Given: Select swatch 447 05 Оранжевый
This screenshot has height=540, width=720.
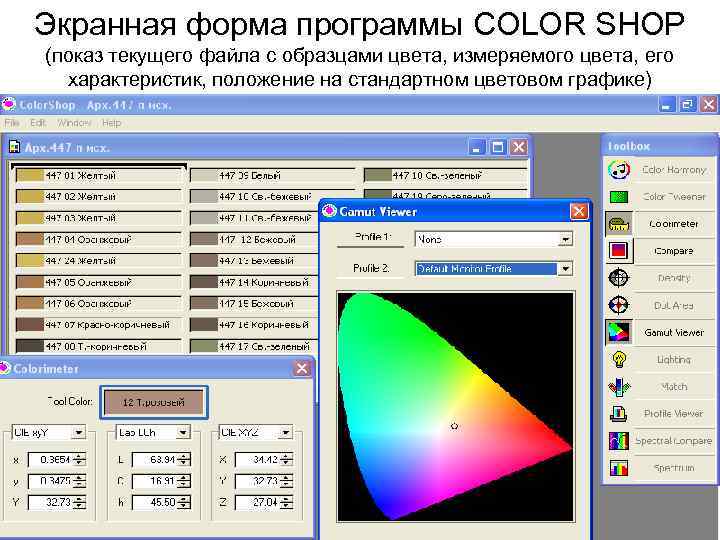Looking at the screenshot, I should coord(99,282).
